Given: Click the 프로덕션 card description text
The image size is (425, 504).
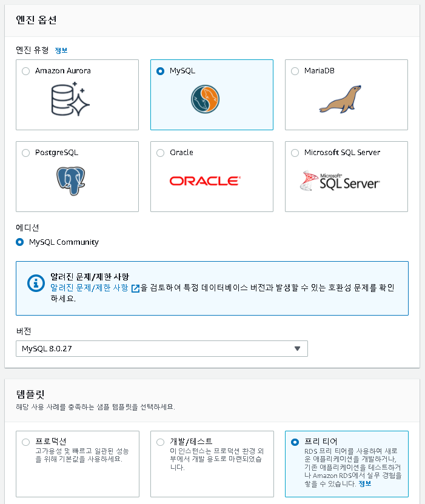Looking at the screenshot, I should (82, 455).
